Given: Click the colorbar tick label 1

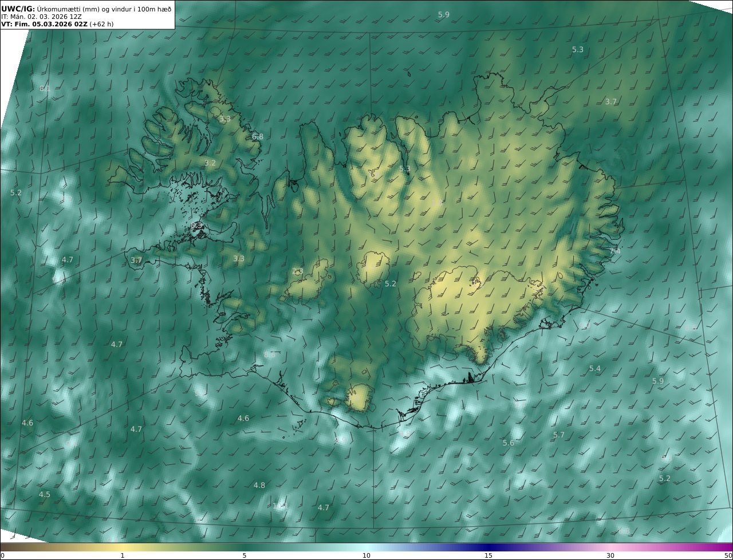Looking at the screenshot, I should 123,555.
